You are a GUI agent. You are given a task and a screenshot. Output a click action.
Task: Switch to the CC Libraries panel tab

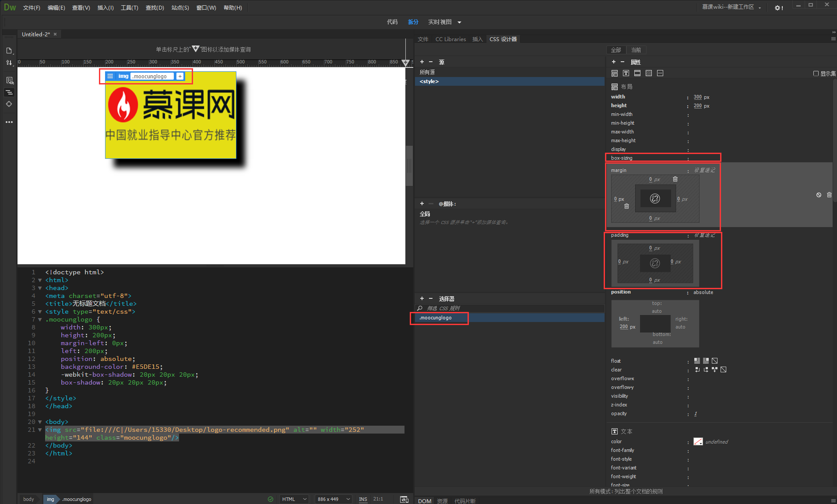450,39
